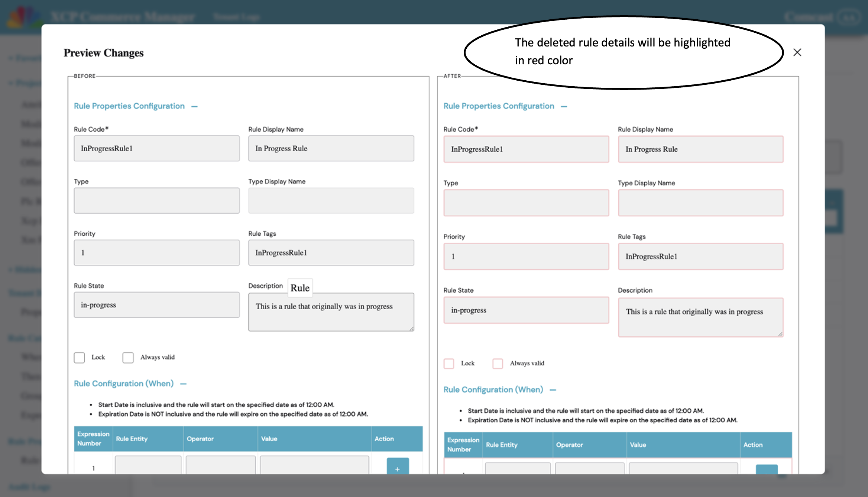Click Rule Entity field in BEFORE table row 1
868x497 pixels.
point(148,465)
